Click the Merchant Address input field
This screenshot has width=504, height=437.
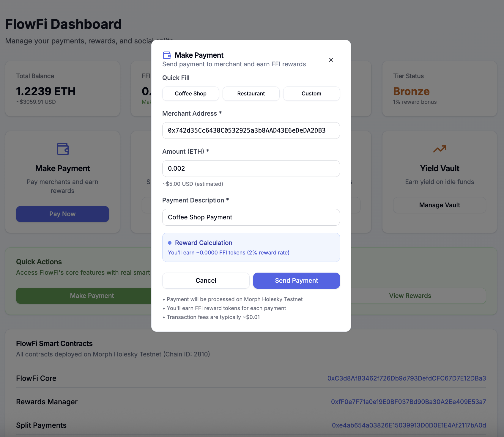pos(251,131)
